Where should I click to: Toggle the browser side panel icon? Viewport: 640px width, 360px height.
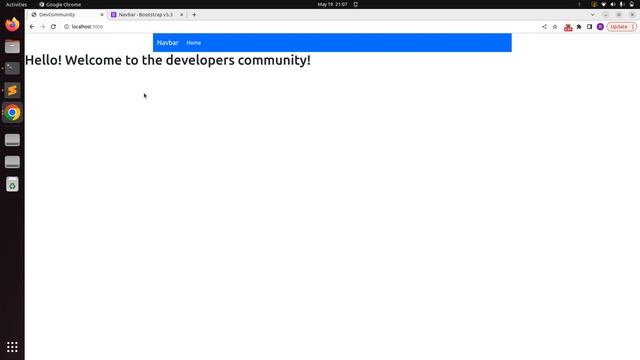pyautogui.click(x=589, y=27)
